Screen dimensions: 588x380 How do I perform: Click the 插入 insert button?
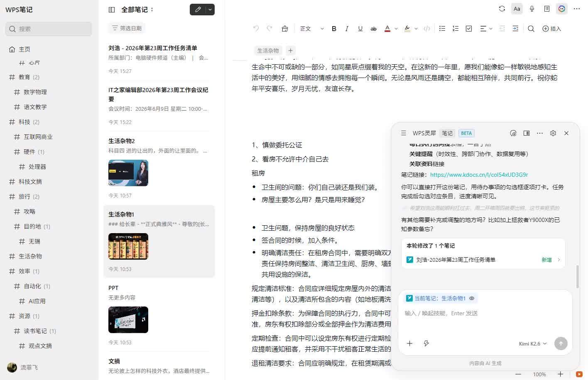551,29
